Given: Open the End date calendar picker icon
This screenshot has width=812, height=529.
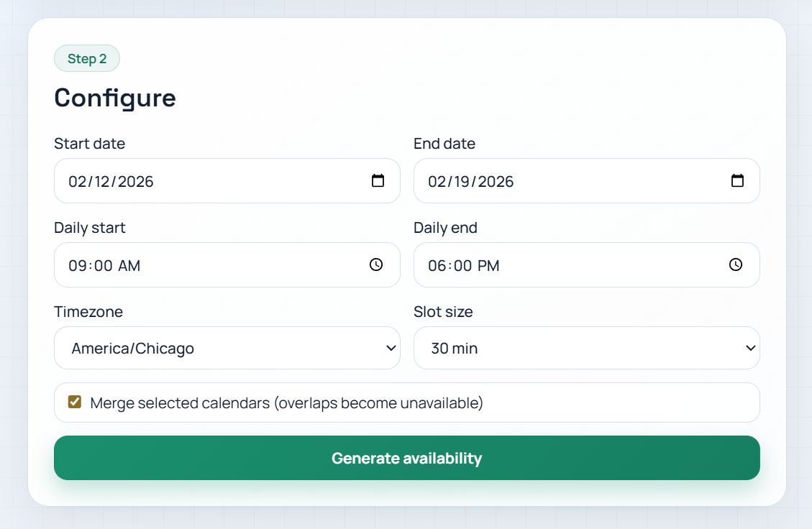Looking at the screenshot, I should click(x=737, y=181).
